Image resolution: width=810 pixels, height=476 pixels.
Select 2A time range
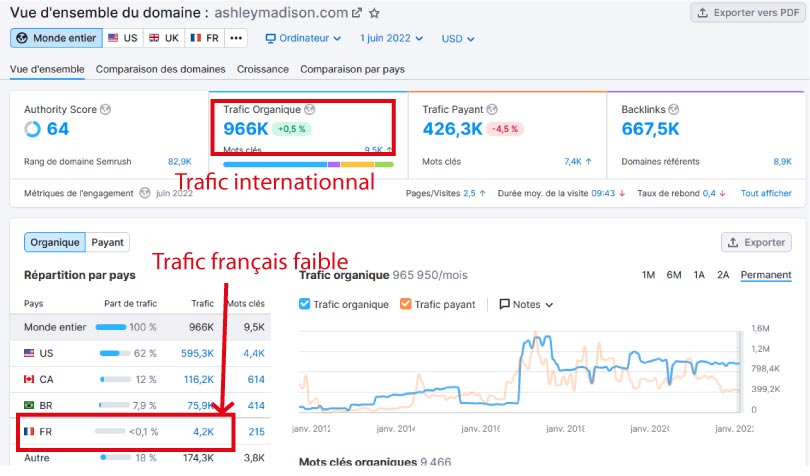(x=723, y=275)
